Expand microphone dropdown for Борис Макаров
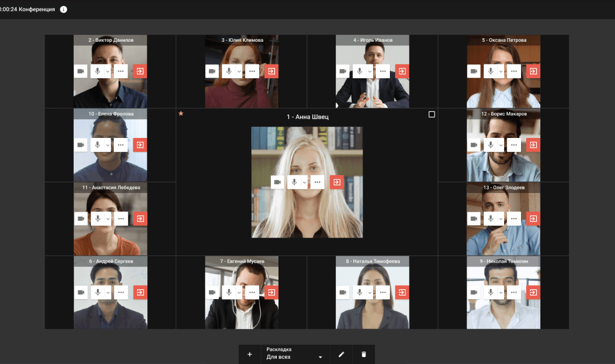Viewport: 615px width, 364px height. [501, 145]
